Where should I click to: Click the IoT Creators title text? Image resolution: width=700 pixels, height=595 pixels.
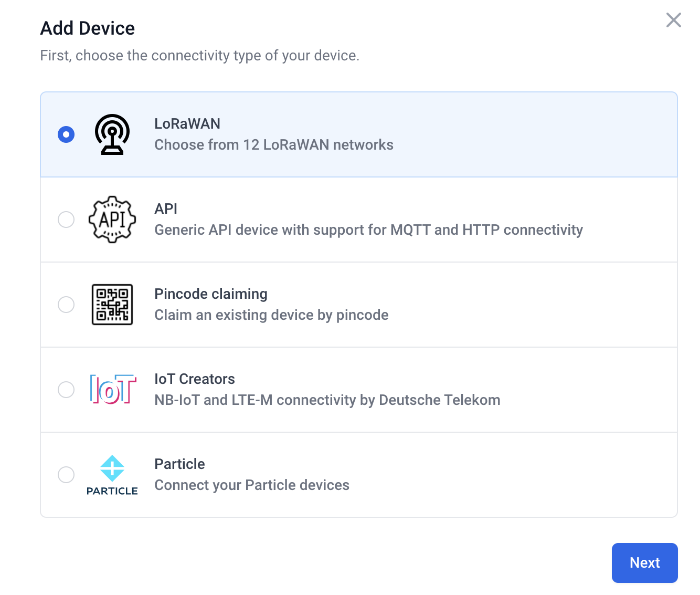(195, 379)
